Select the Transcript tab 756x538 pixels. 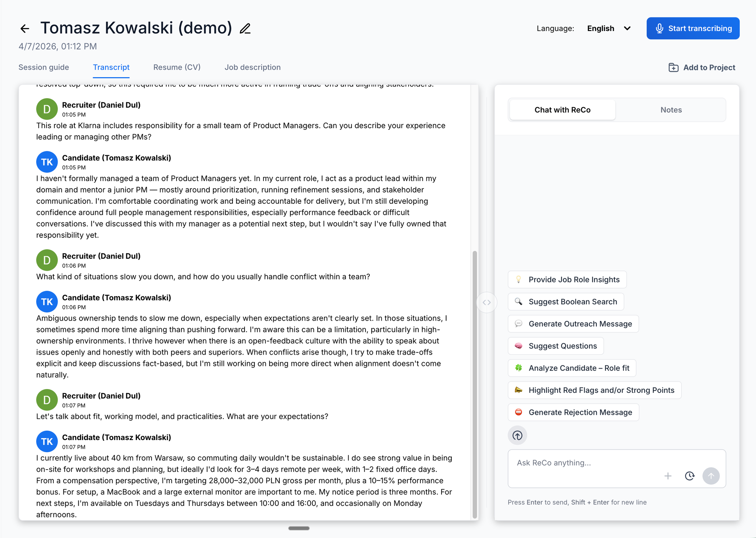(x=111, y=67)
